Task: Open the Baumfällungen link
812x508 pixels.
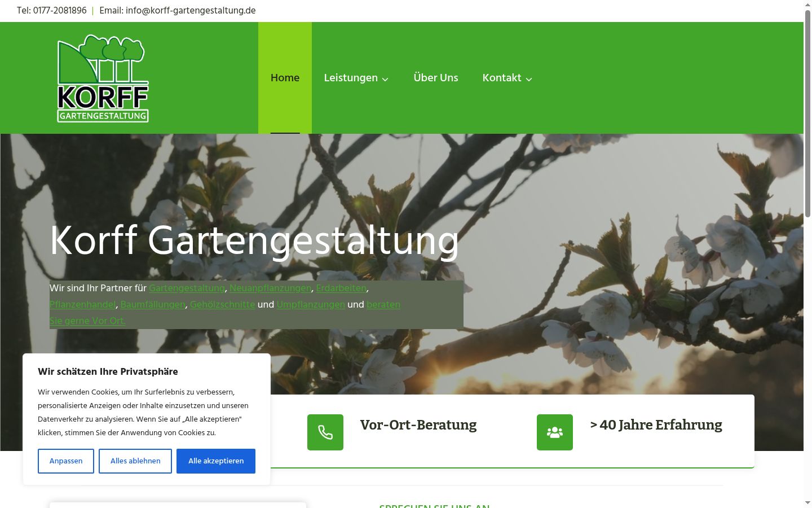Action: 153,304
